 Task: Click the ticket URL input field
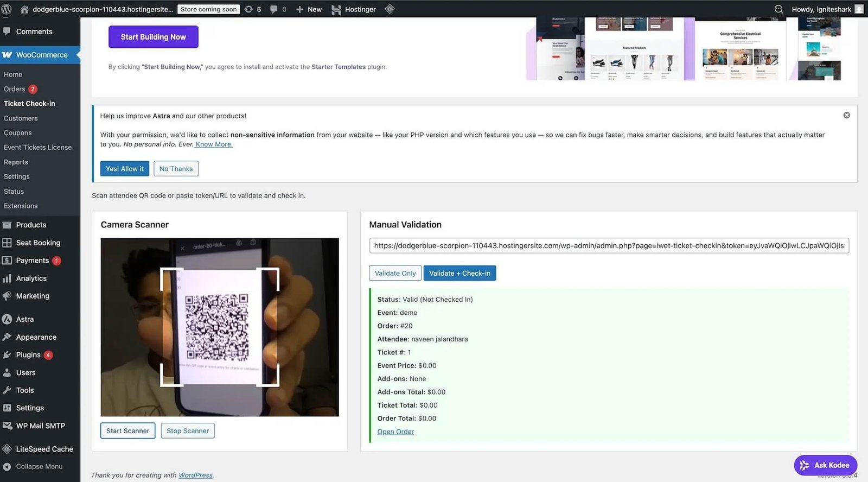(x=609, y=246)
